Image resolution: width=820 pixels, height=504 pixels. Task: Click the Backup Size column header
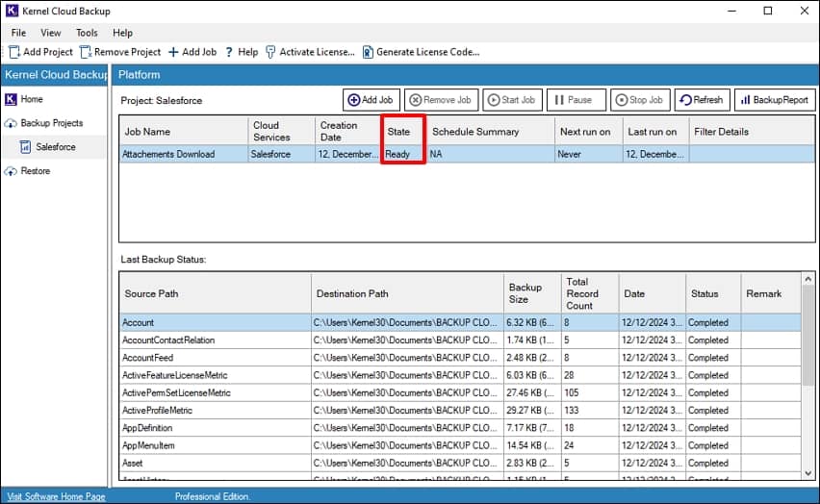tap(532, 293)
